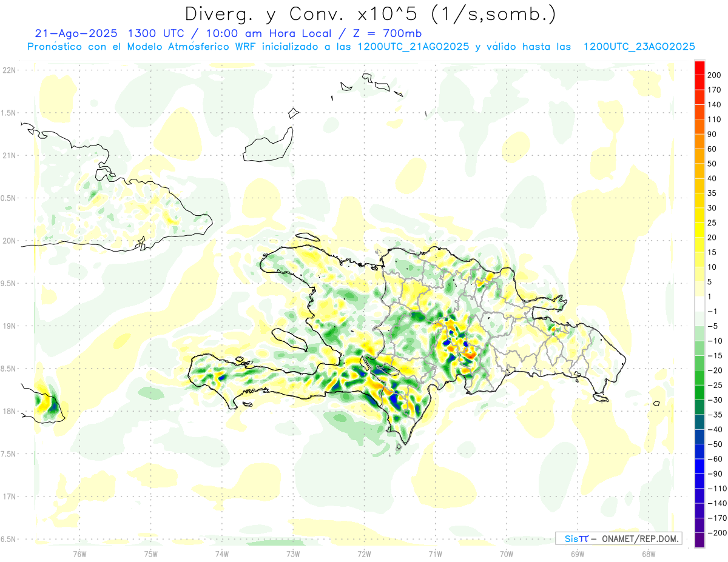Click the colorbar value 110
728x562 pixels.
coord(715,119)
